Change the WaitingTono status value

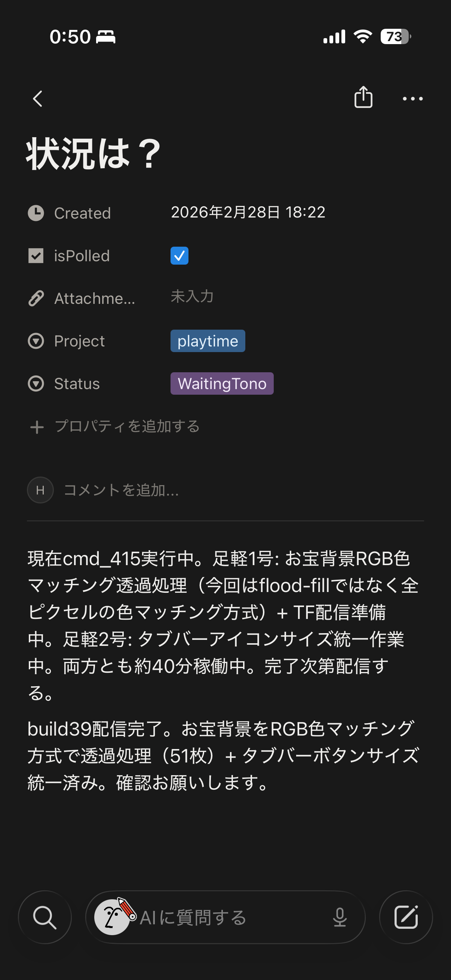pyautogui.click(x=222, y=383)
